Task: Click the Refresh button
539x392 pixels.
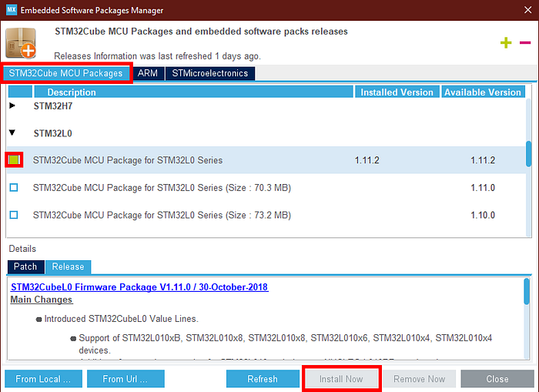Action: (x=263, y=379)
